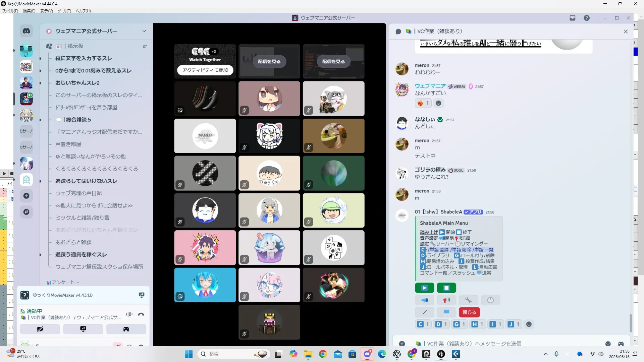The width and height of the screenshot is (644, 362).
Task: Toggle camera on in voice panel
Action: [40, 329]
